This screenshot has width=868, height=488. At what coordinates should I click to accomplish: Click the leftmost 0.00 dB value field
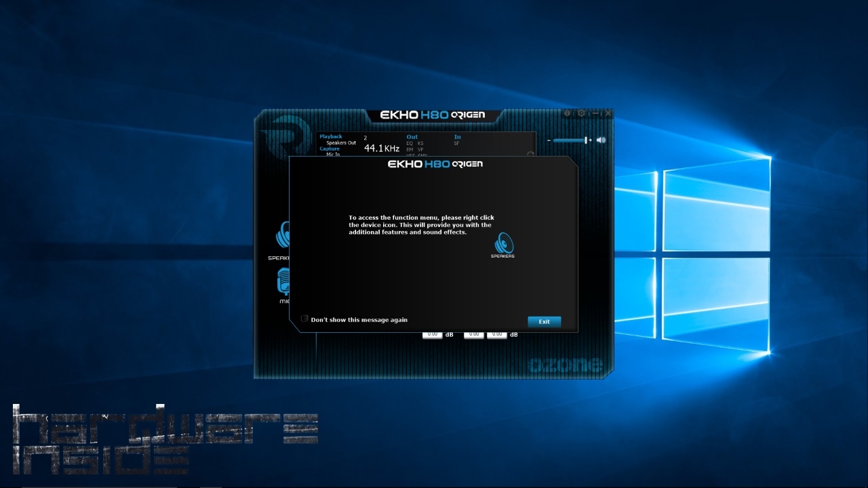[432, 334]
